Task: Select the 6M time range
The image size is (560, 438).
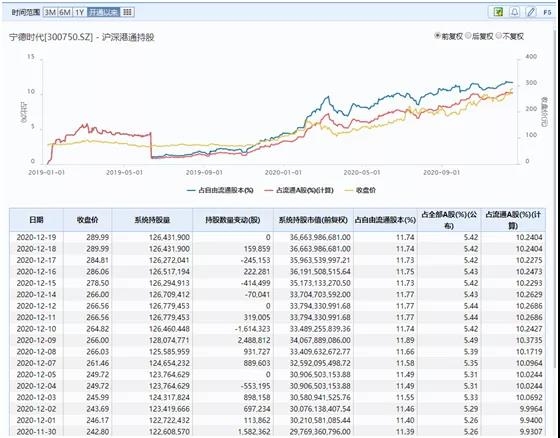Action: (x=65, y=12)
